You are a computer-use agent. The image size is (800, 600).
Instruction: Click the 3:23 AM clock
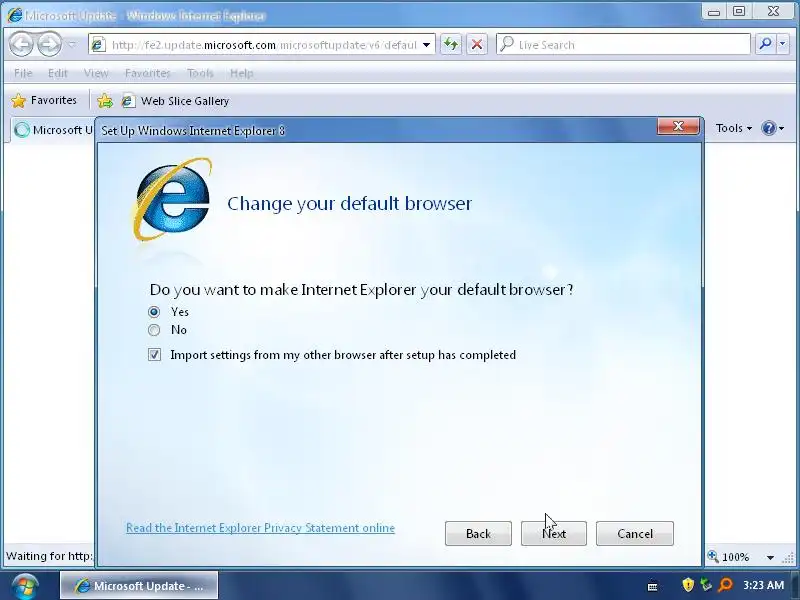coord(763,585)
